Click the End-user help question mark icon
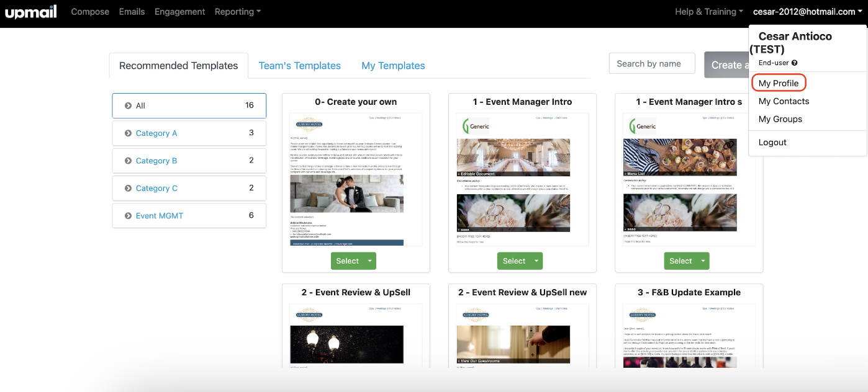Image resolution: width=868 pixels, height=392 pixels. tap(794, 63)
